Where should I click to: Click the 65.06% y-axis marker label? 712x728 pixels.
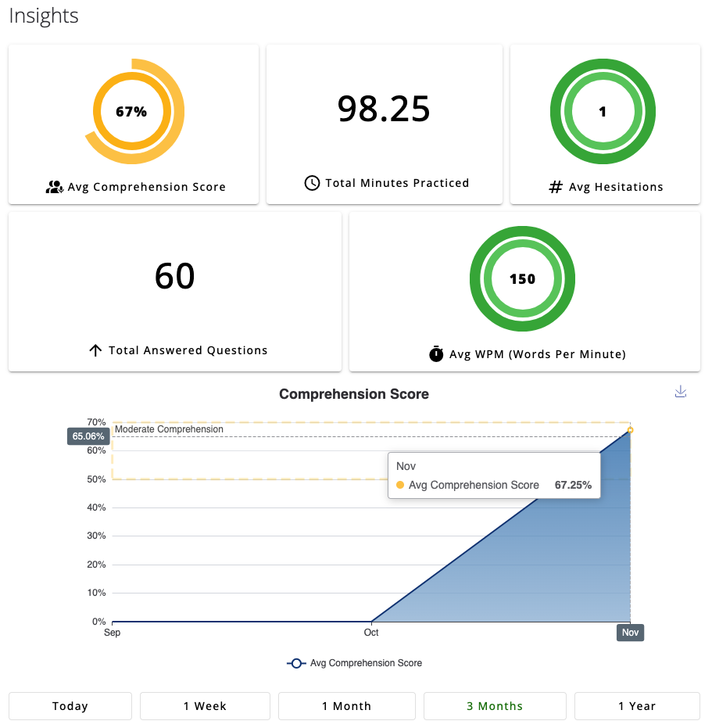point(88,436)
